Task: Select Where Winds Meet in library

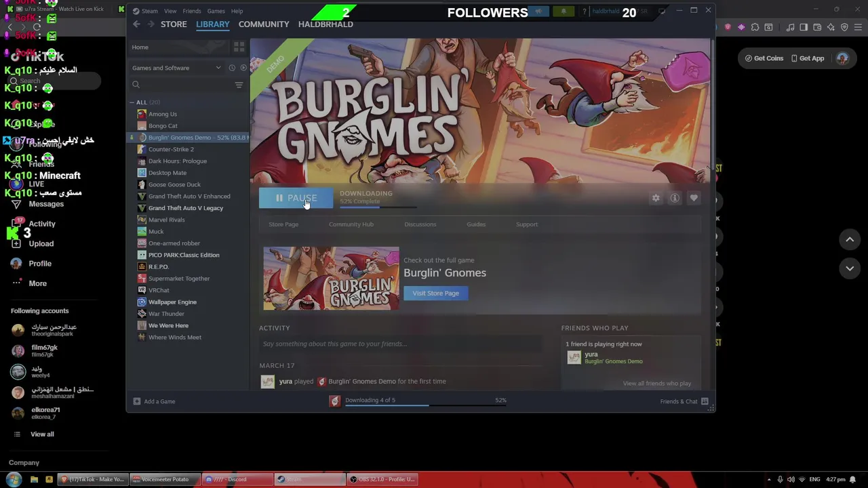Action: coord(174,338)
